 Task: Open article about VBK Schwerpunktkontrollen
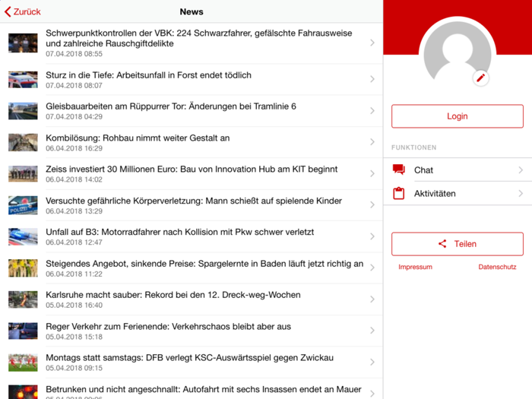point(192,43)
